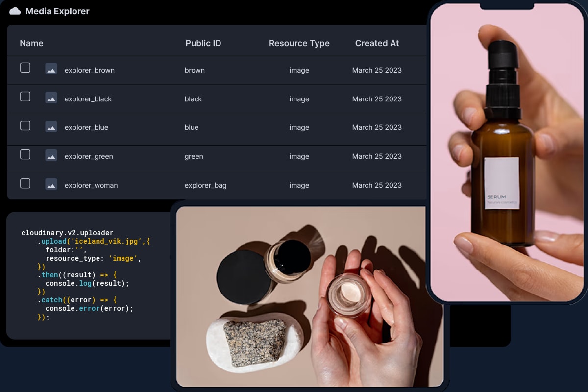588x392 pixels.
Task: Click the Media Explorer cloud icon
Action: 15,11
